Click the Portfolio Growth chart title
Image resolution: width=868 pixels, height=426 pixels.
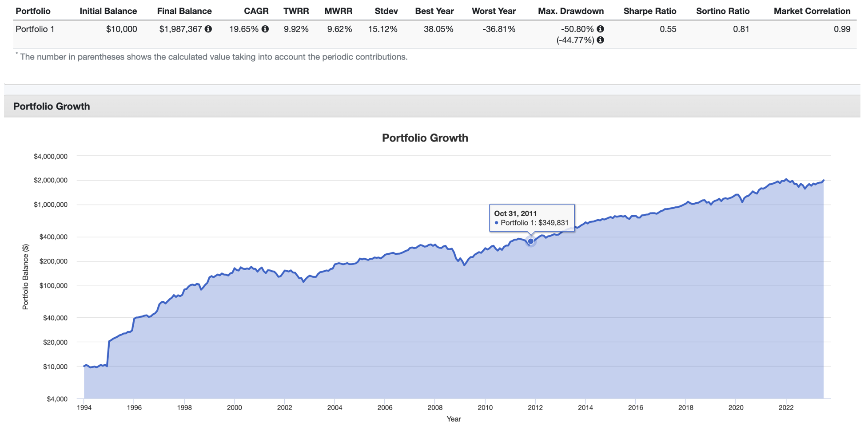[x=425, y=138]
